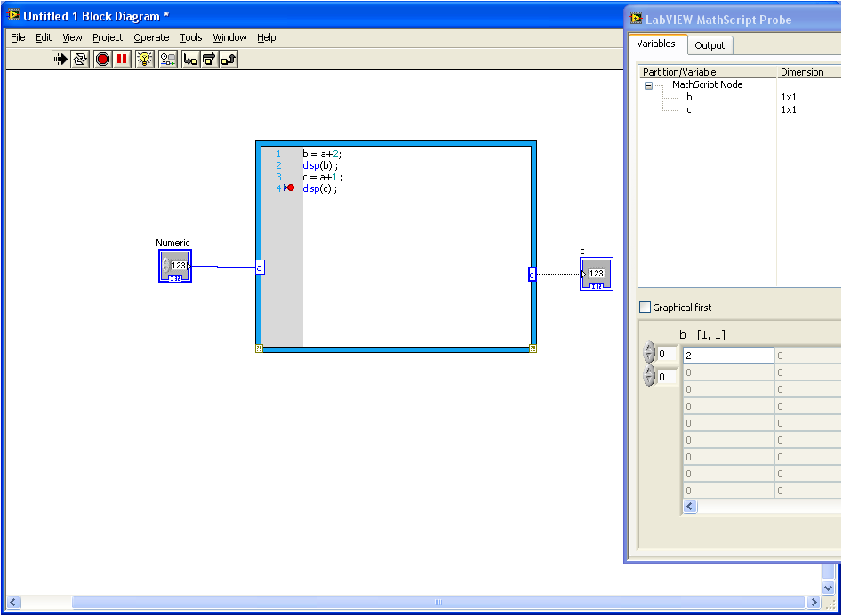
Task: Click the Step Into button
Action: (x=190, y=60)
